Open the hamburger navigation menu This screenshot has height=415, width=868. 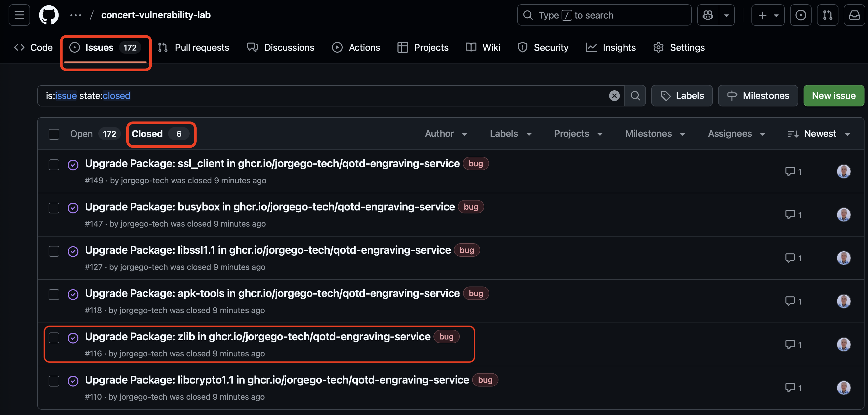pyautogui.click(x=19, y=15)
